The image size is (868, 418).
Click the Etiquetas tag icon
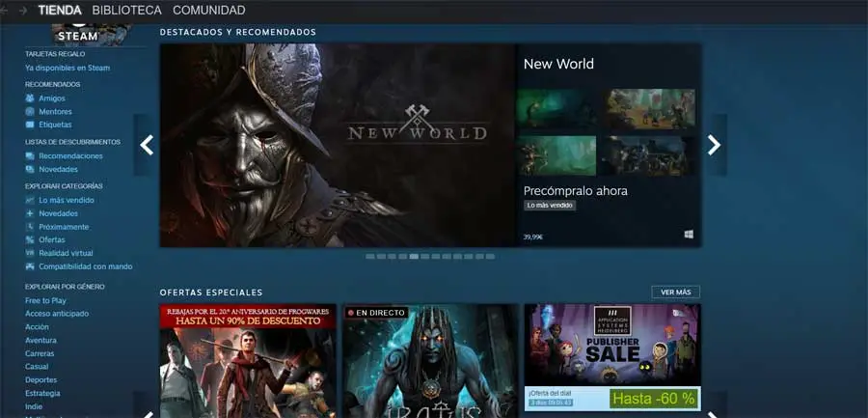[30, 125]
